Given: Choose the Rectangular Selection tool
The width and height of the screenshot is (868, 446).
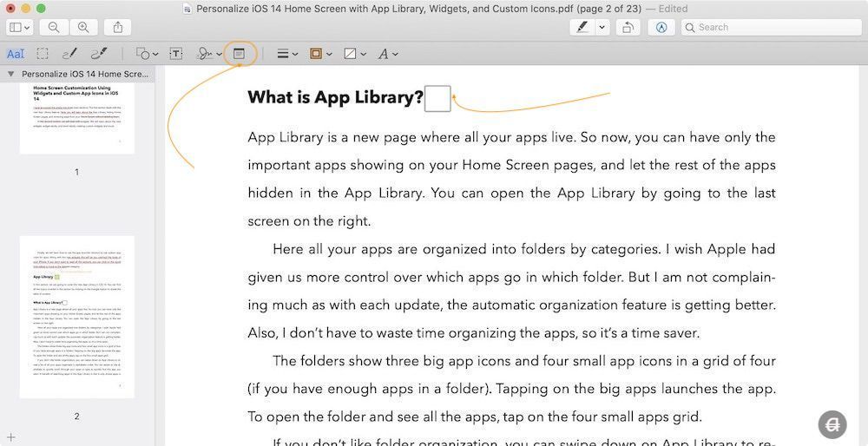Looking at the screenshot, I should click(42, 54).
